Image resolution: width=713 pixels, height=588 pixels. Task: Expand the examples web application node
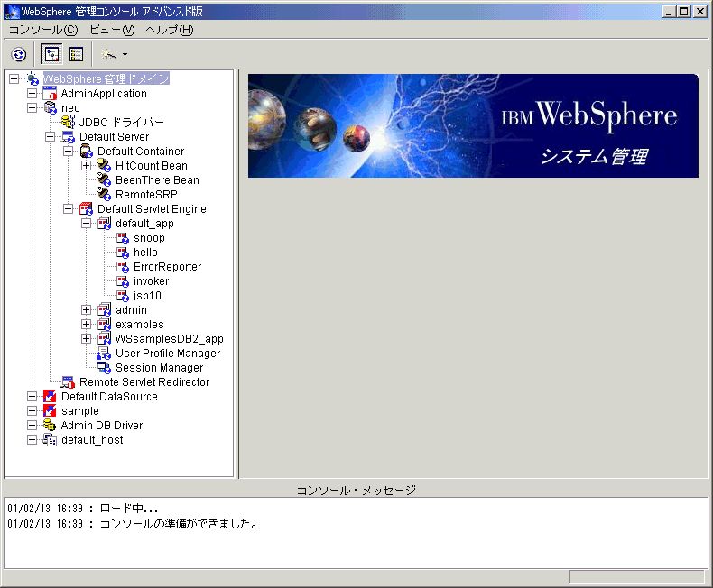pos(86,325)
